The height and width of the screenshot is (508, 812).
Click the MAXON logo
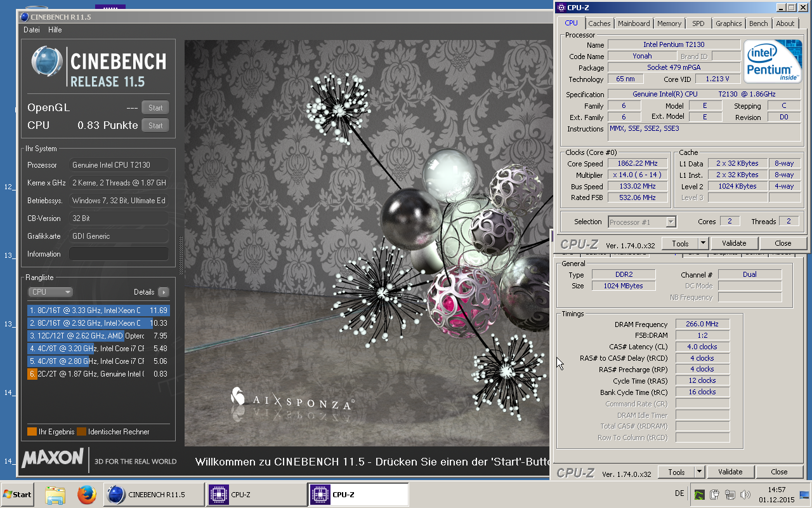coord(53,457)
